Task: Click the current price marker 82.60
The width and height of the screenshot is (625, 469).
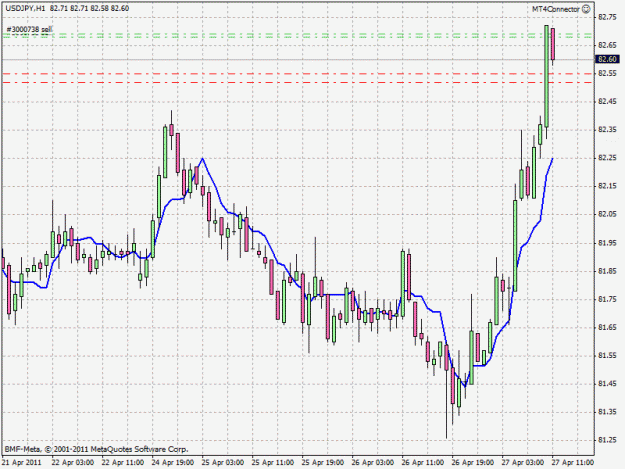Action: point(607,59)
